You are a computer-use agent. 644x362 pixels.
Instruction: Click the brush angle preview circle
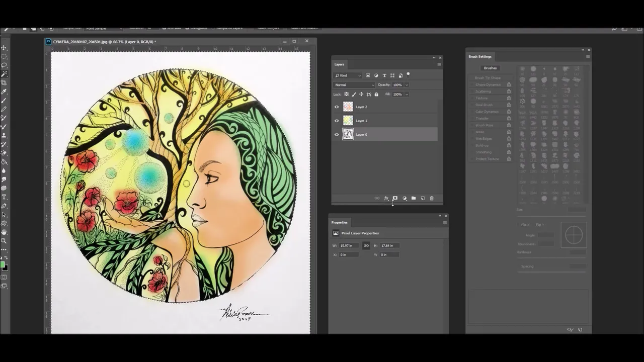tap(574, 235)
